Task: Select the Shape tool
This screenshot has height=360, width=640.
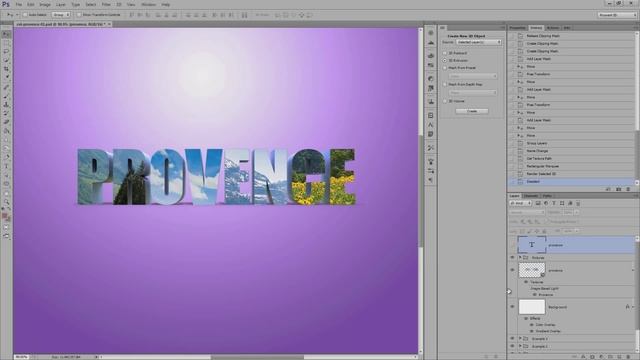Action: coord(6,184)
